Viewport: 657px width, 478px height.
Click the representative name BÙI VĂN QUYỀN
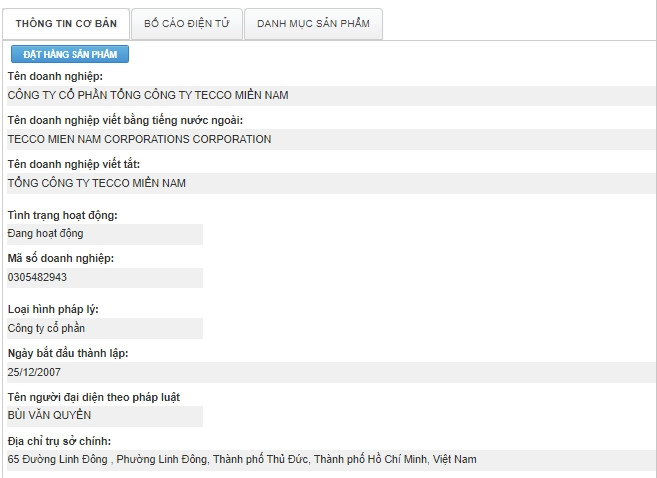click(49, 415)
